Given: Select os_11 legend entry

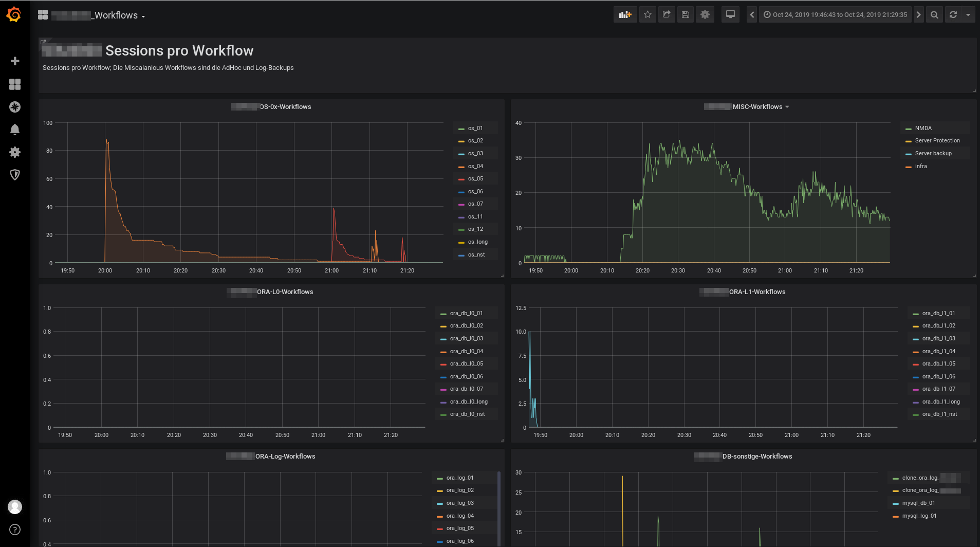Looking at the screenshot, I should point(475,216).
